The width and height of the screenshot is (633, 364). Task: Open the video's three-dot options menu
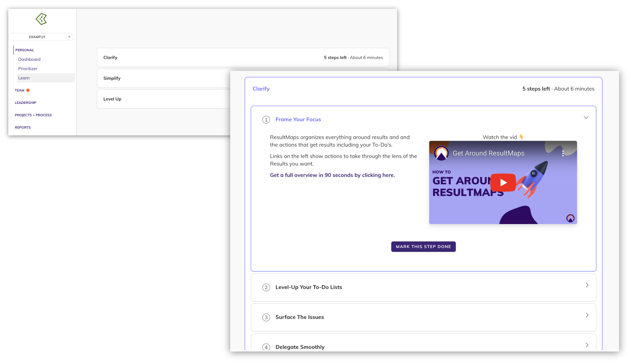[563, 153]
